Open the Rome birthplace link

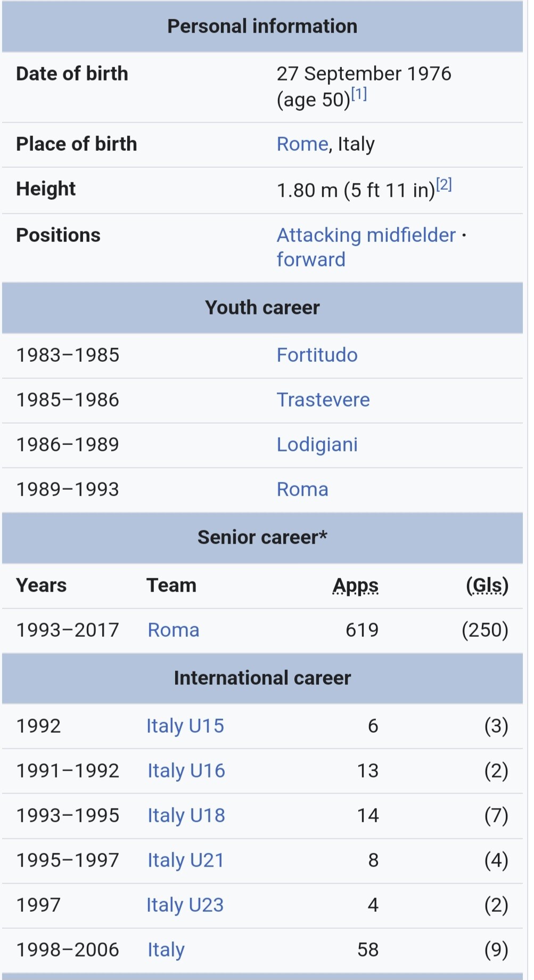coord(302,144)
